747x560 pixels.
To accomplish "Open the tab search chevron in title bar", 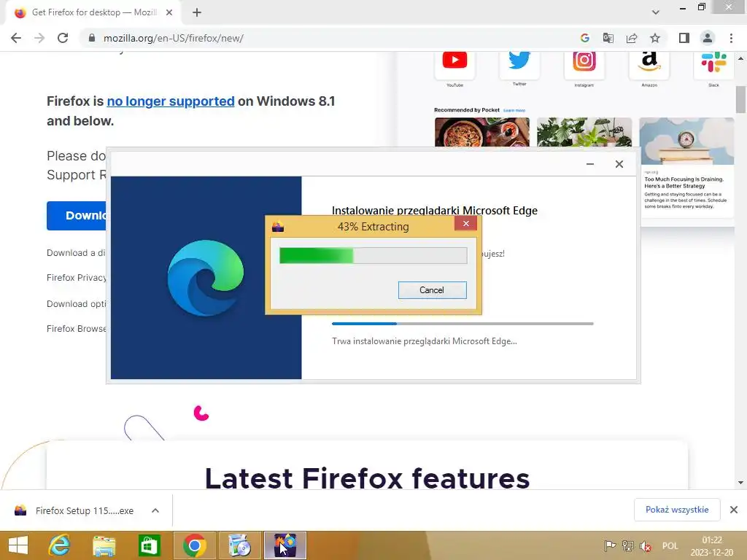I will [656, 12].
